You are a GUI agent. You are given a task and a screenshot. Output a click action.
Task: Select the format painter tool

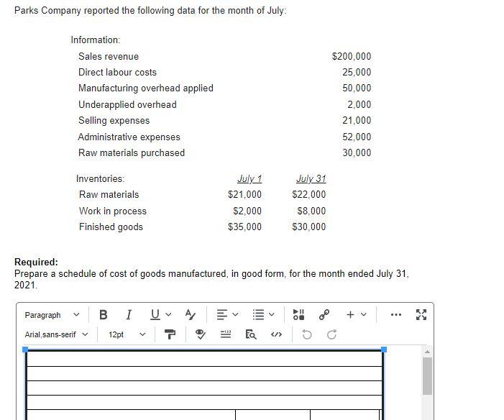coord(170,335)
